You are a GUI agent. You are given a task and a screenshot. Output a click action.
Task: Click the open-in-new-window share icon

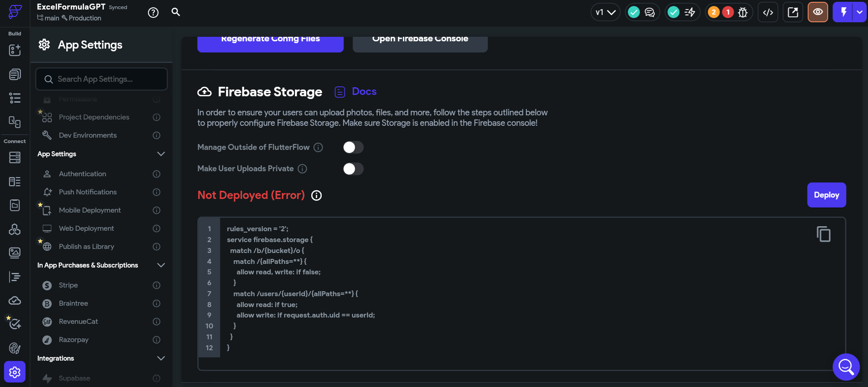click(x=793, y=12)
